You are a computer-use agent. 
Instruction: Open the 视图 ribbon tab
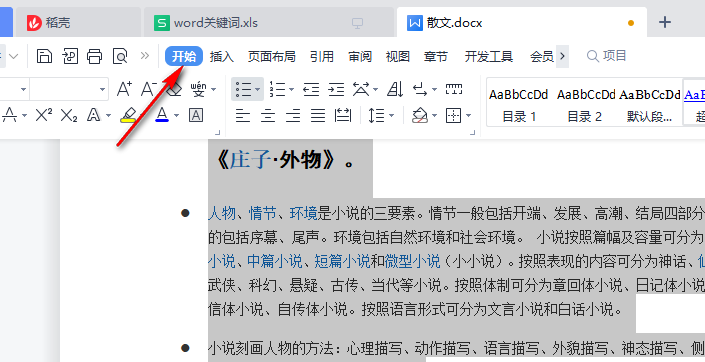pos(397,56)
